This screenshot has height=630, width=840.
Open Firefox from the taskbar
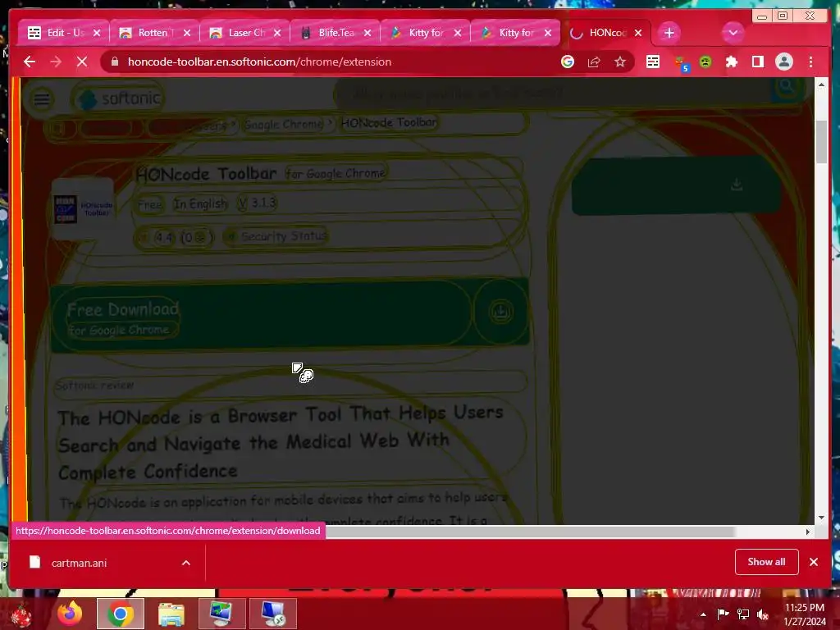point(71,614)
